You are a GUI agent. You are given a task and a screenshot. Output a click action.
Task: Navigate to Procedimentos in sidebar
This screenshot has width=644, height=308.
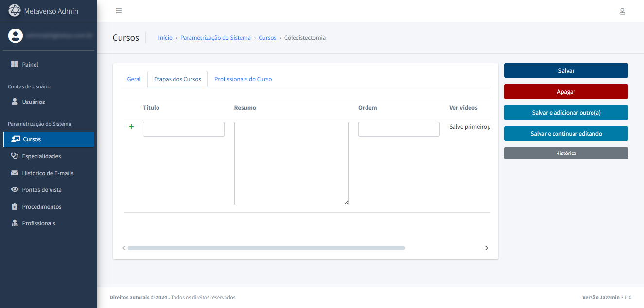coord(41,207)
